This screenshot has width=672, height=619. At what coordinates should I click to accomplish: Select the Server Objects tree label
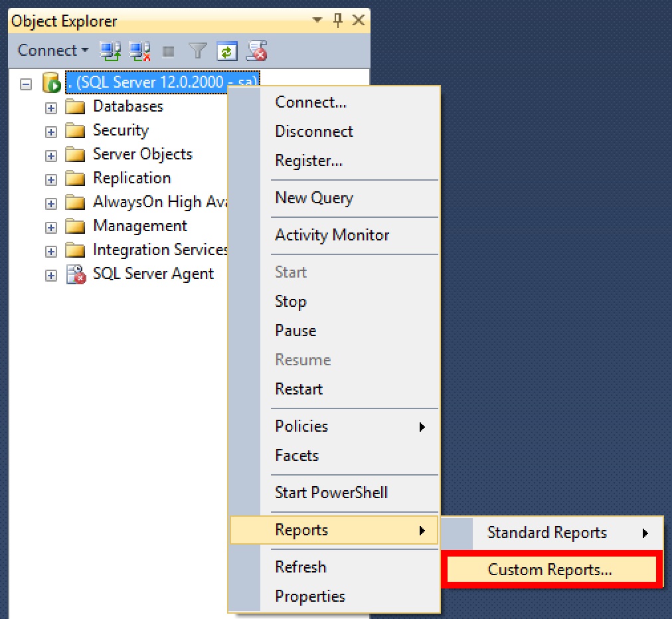143,154
